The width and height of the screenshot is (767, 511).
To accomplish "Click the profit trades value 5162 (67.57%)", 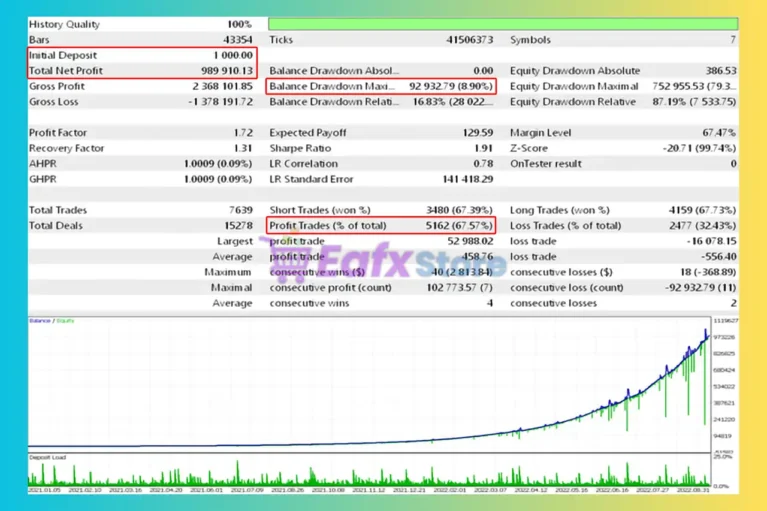I will pyautogui.click(x=459, y=225).
